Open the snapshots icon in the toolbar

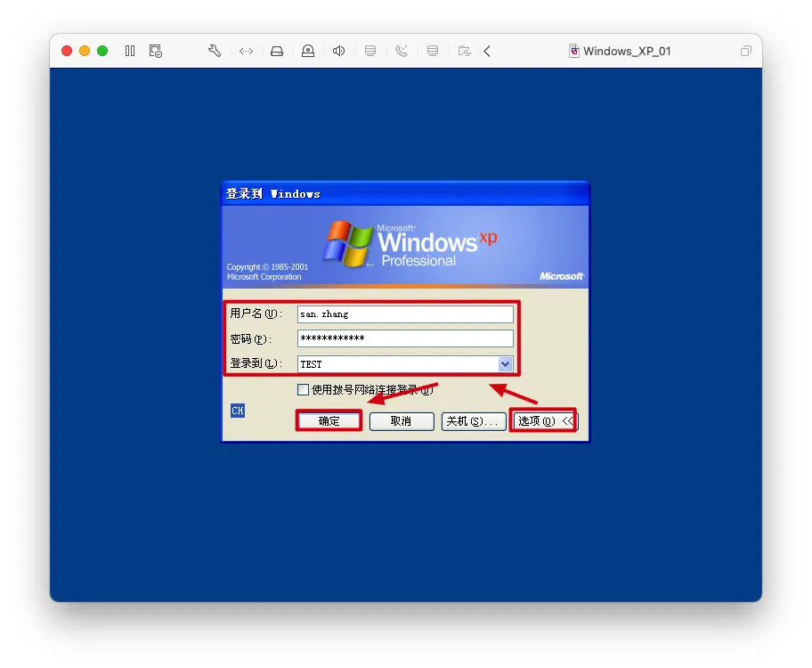point(155,51)
